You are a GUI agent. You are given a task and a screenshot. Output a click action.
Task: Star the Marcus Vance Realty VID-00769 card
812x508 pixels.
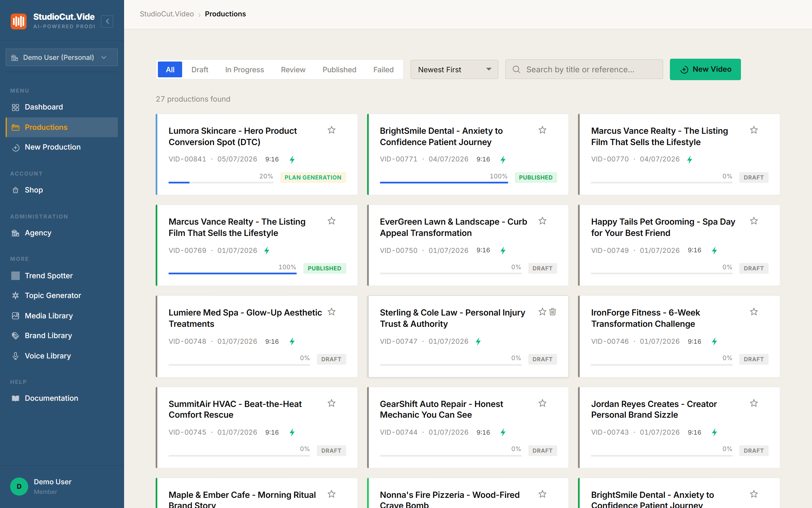pos(332,221)
